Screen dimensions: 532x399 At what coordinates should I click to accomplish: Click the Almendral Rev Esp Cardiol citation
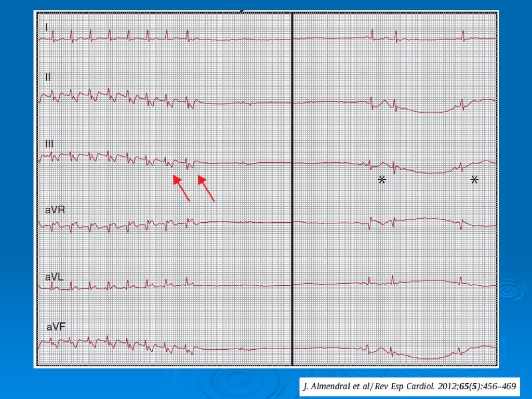(x=409, y=387)
